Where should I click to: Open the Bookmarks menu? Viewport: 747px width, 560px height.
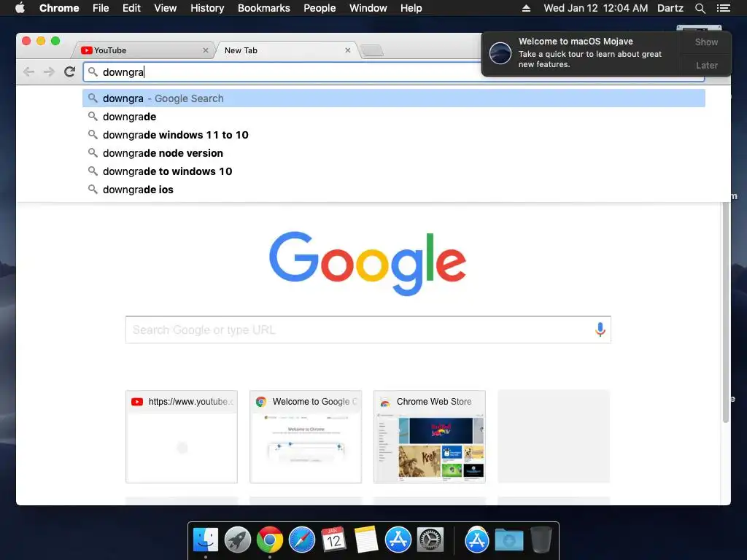click(263, 8)
